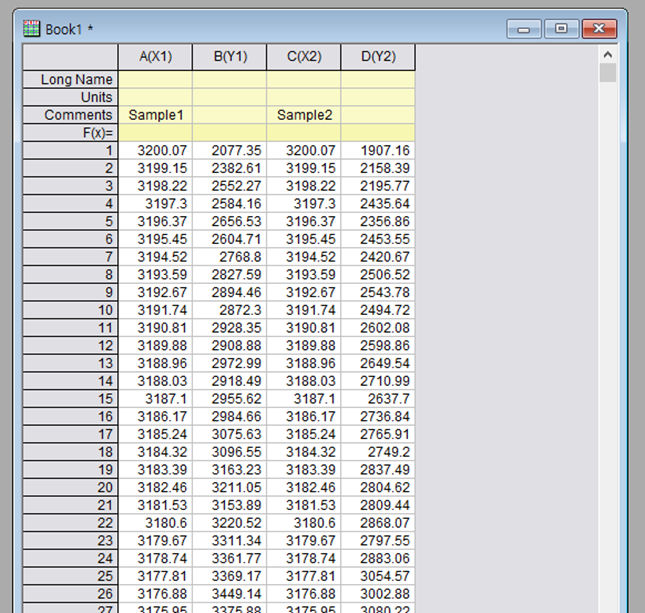Click cell with value 2506.52
Image resolution: width=645 pixels, height=613 pixels.
[378, 274]
